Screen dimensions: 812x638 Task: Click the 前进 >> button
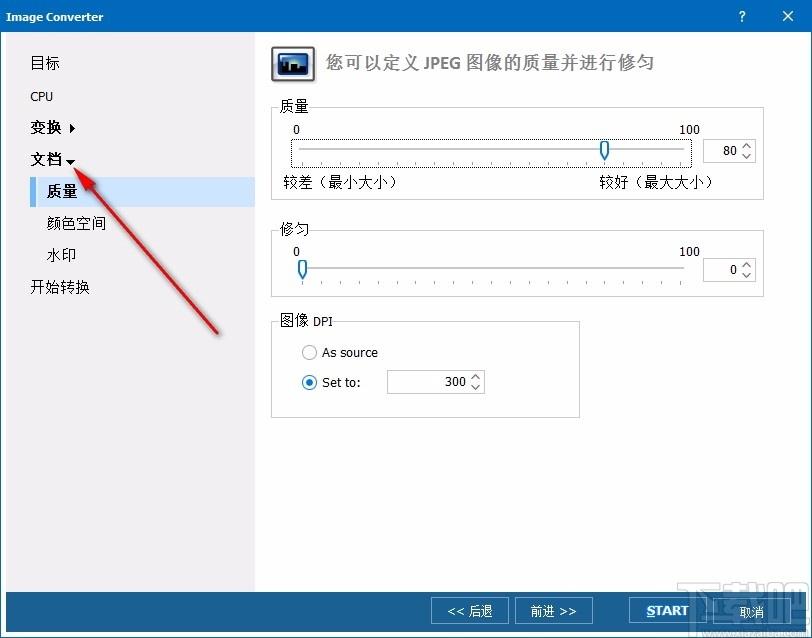click(x=554, y=611)
